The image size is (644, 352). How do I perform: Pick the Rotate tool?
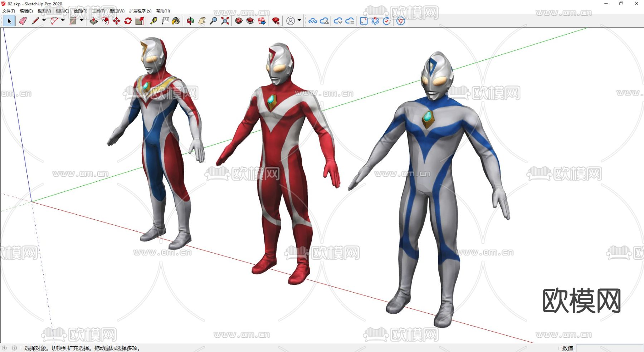(x=128, y=21)
